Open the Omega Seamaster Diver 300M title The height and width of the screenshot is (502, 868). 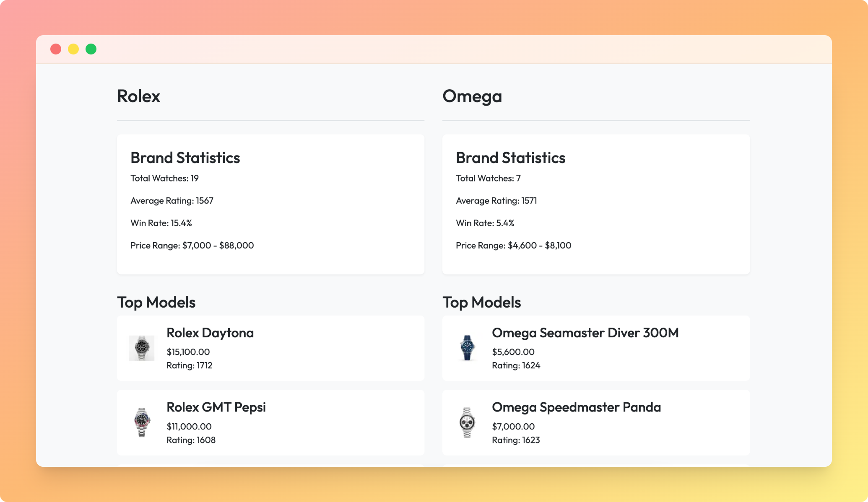coord(585,333)
